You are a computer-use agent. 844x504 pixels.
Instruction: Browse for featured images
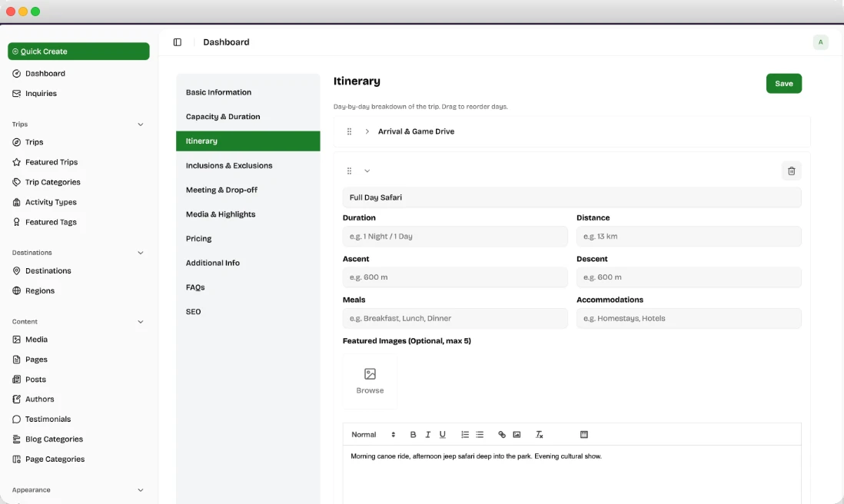pos(370,381)
